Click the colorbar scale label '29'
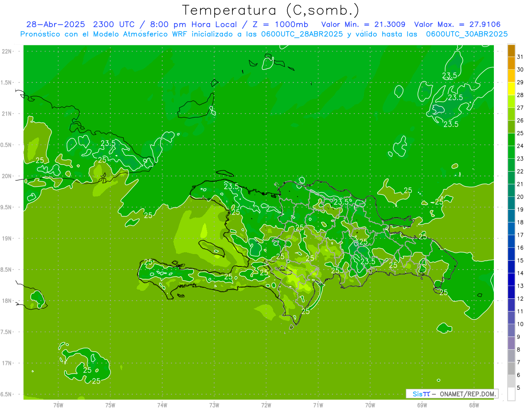This screenshot has height=411, width=532. click(x=520, y=82)
